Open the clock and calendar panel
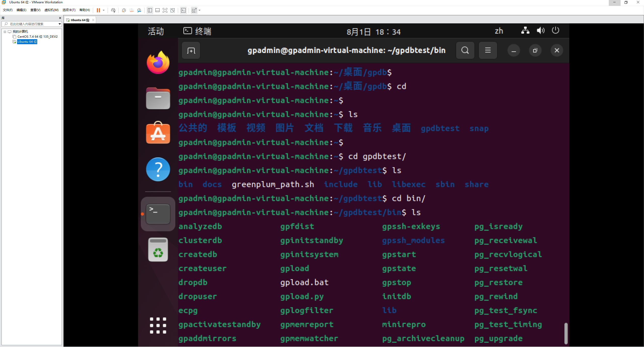Viewport: 644px width, 347px height. tap(374, 32)
